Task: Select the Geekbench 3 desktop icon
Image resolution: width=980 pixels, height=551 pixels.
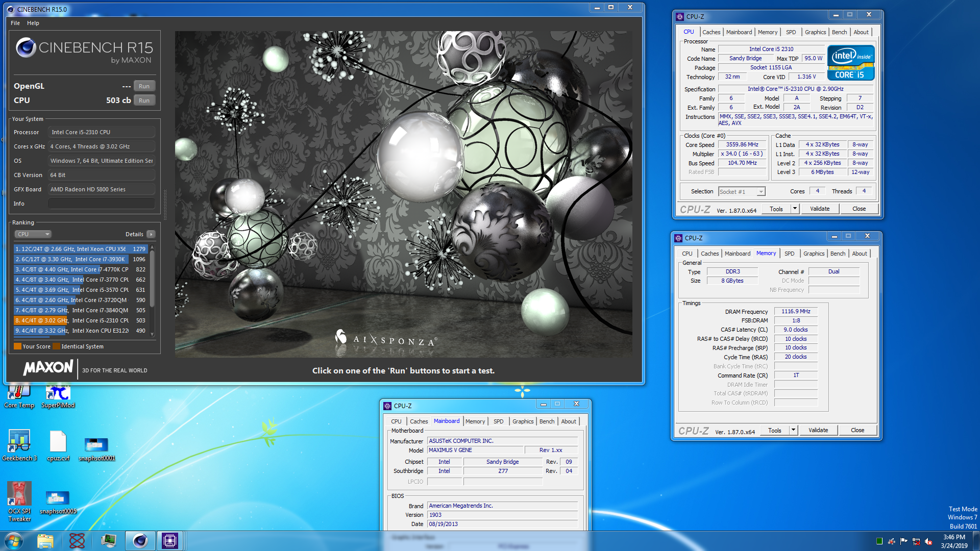Action: pos(19,445)
